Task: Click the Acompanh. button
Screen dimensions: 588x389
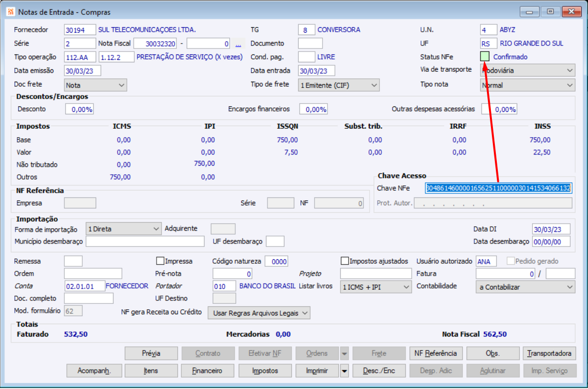Action: click(x=94, y=371)
